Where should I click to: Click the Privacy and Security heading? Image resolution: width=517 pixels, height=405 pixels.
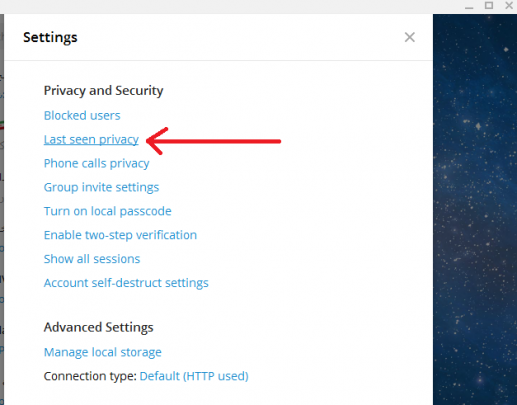(104, 91)
